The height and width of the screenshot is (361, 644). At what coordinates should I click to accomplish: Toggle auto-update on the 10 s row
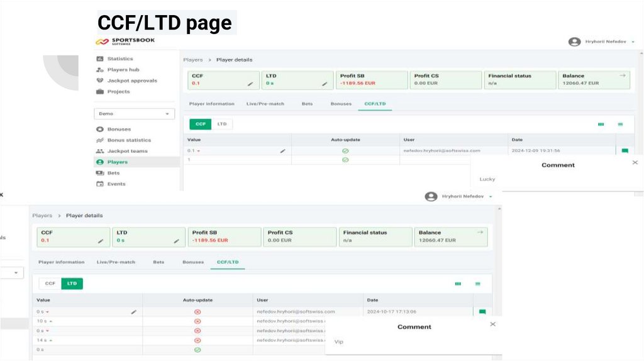tap(197, 321)
